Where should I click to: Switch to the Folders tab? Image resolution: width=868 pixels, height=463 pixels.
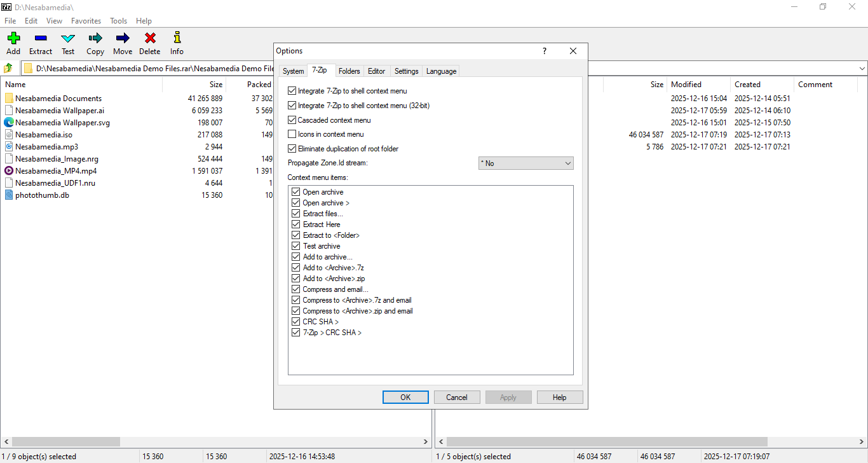(349, 71)
